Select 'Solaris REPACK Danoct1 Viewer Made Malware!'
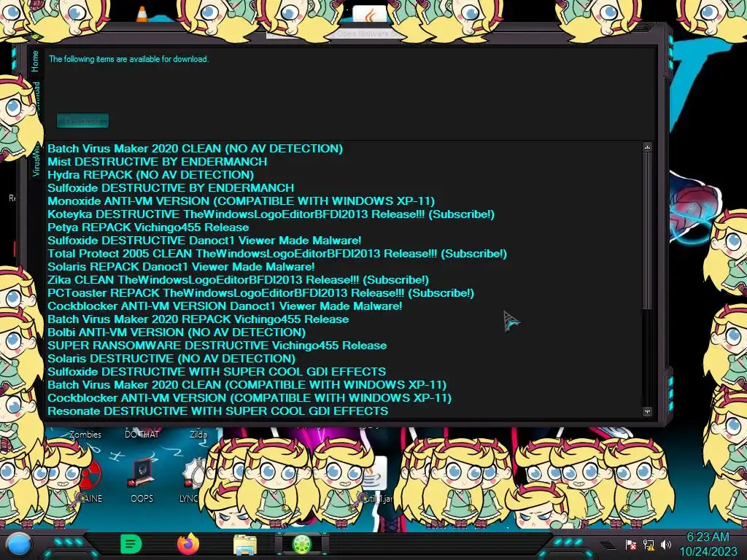Viewport: 747px width, 560px height. pyautogui.click(x=181, y=267)
